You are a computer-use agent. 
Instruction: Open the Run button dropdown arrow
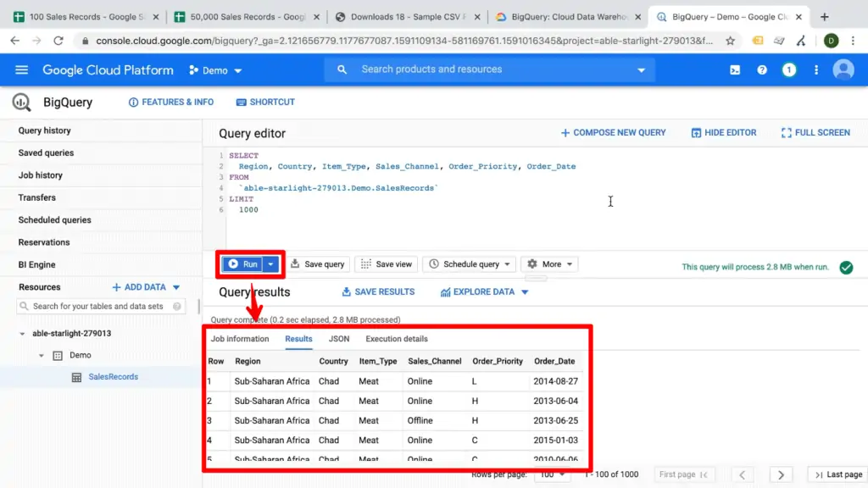click(x=270, y=263)
